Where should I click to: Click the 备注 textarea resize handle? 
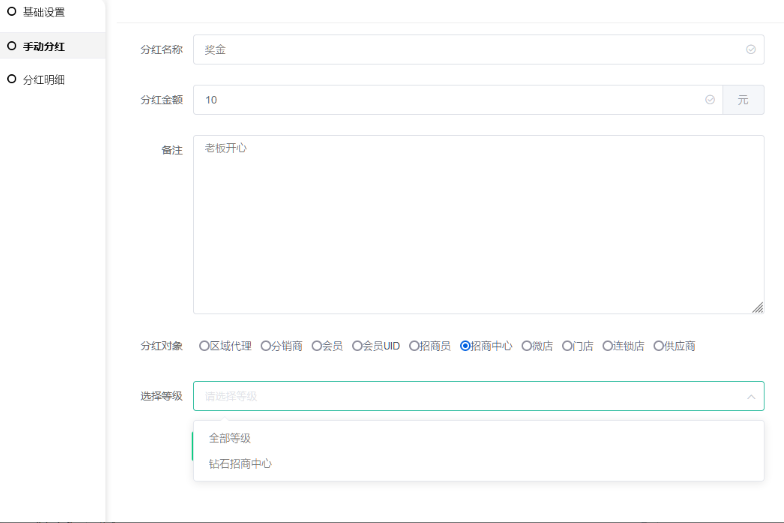pos(758,308)
